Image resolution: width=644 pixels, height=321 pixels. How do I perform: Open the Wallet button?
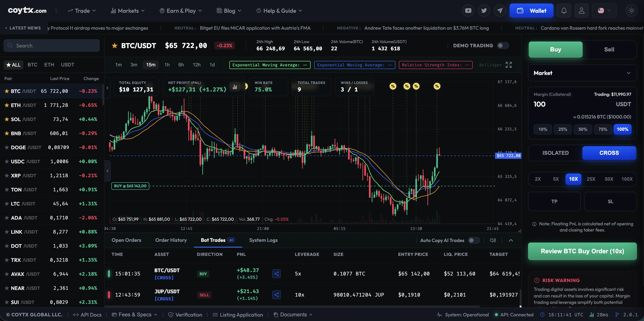click(x=531, y=11)
